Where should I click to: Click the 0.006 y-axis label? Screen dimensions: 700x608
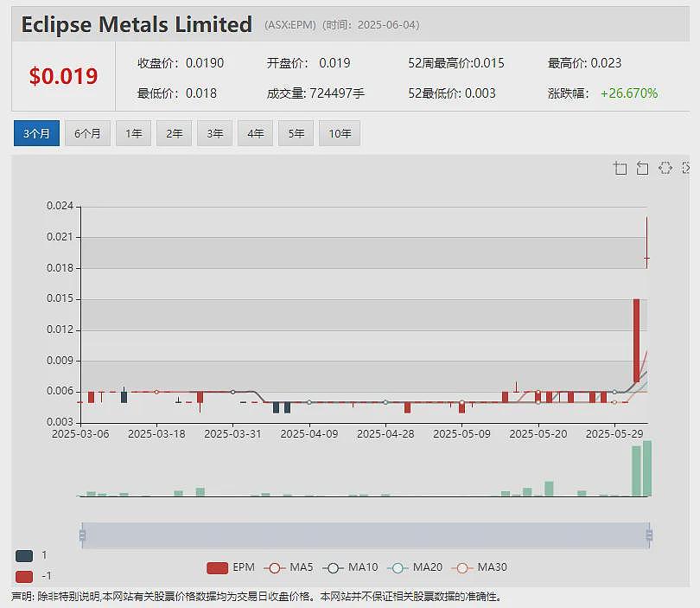point(60,391)
